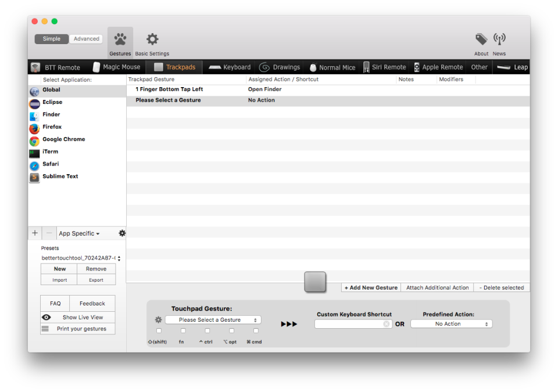Enable the shift modifier checkbox
This screenshot has height=392, width=558.
point(159,330)
